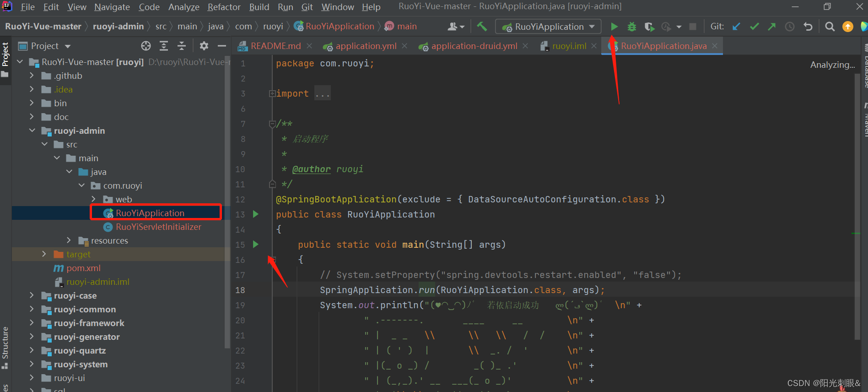
Task: Expand the ruoyi-framework module
Action: 32,323
